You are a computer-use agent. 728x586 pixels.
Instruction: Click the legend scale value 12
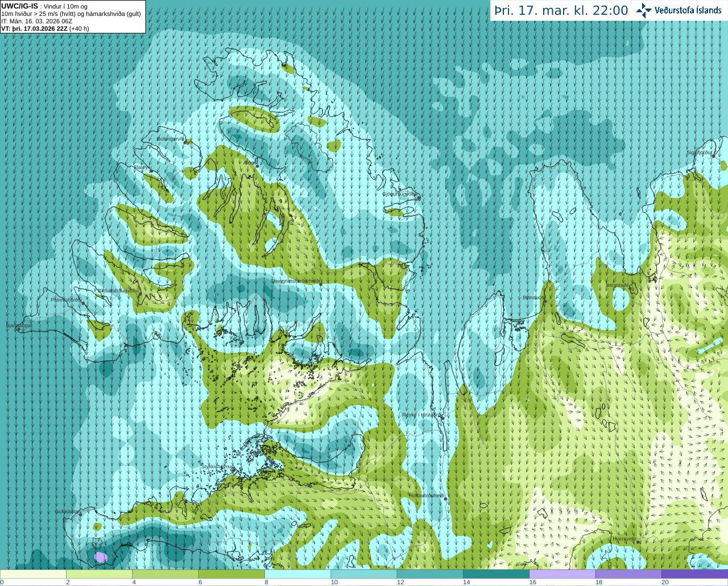coord(400,582)
